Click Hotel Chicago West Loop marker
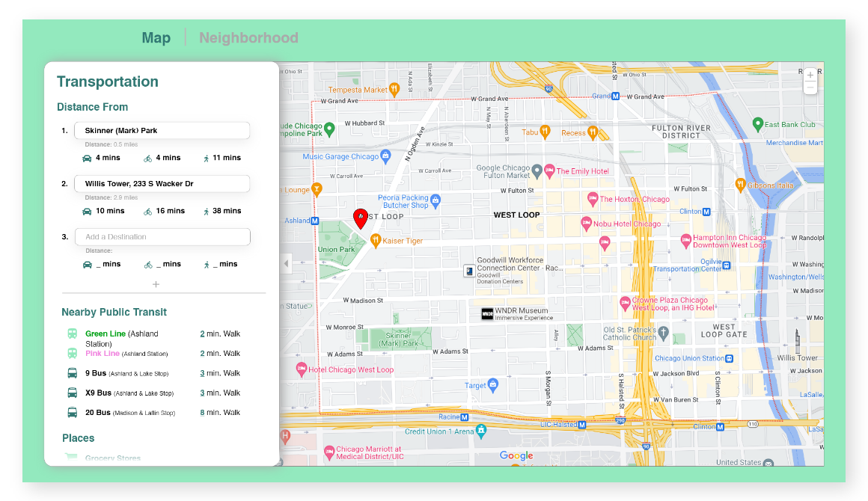The height and width of the screenshot is (501, 868). (x=301, y=369)
